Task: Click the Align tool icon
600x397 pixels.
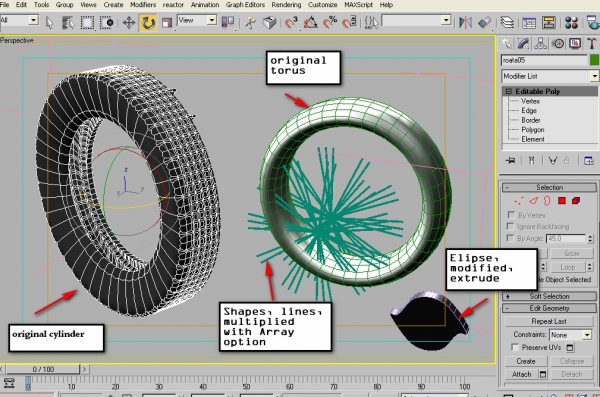Action: [x=484, y=23]
